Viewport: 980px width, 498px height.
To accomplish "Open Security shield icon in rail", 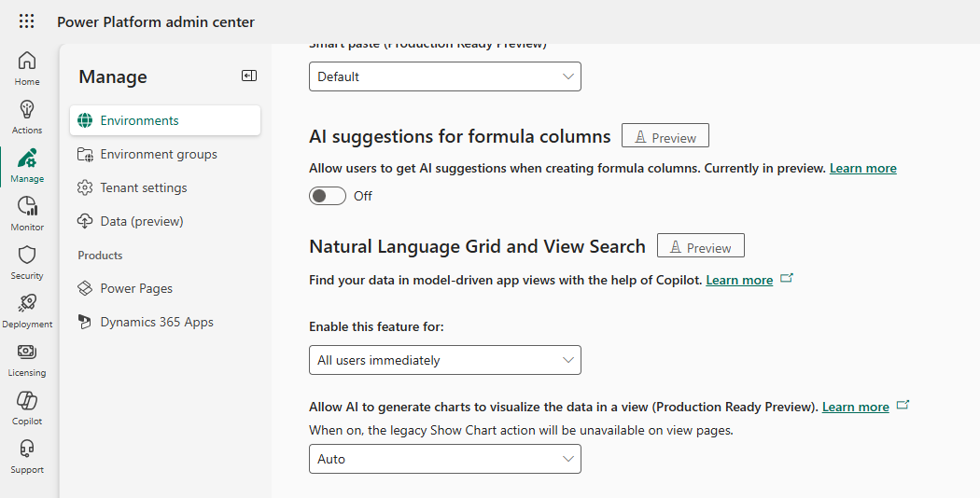I will pyautogui.click(x=27, y=262).
